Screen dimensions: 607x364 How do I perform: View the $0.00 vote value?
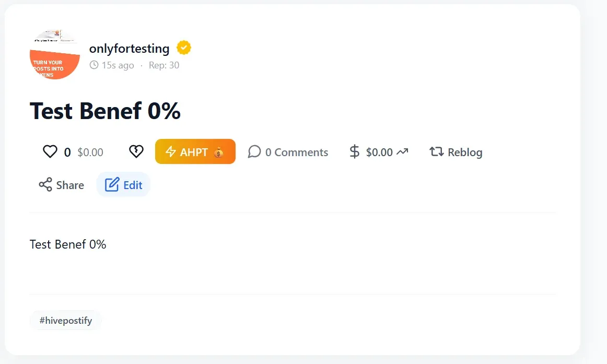[x=90, y=152]
